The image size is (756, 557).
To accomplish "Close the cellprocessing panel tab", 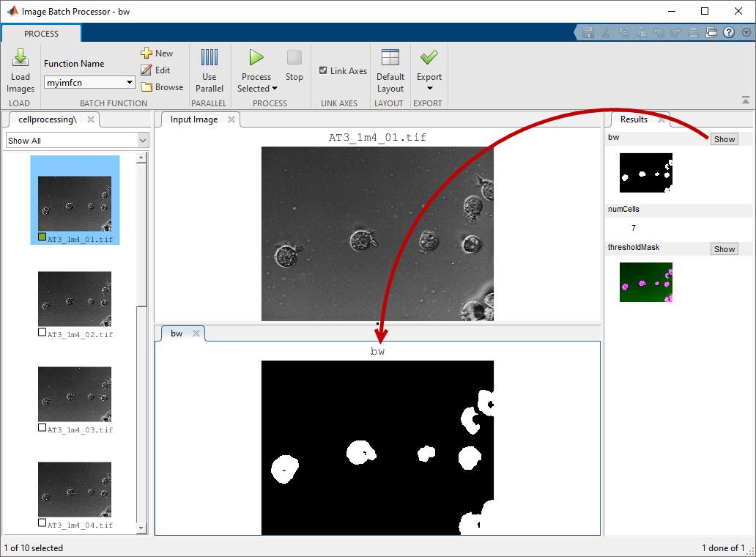I will (91, 119).
